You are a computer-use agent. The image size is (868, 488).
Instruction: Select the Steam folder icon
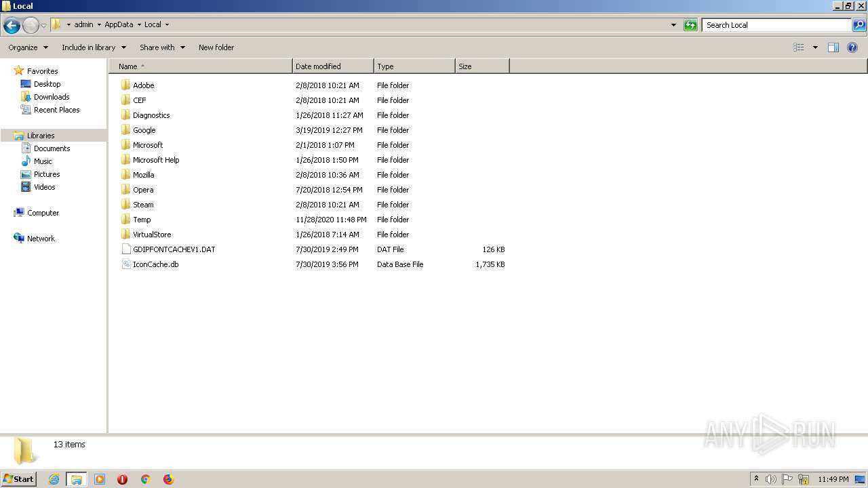coord(125,204)
